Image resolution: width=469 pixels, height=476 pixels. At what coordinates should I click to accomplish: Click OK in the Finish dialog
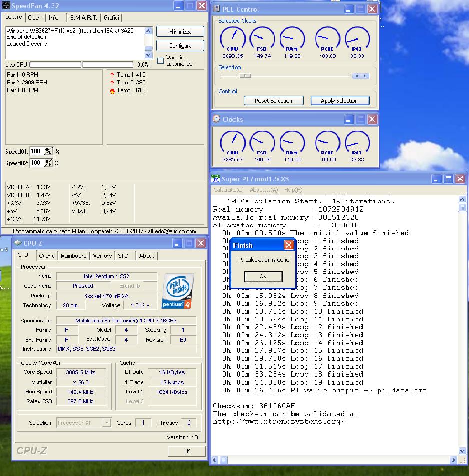pyautogui.click(x=263, y=276)
